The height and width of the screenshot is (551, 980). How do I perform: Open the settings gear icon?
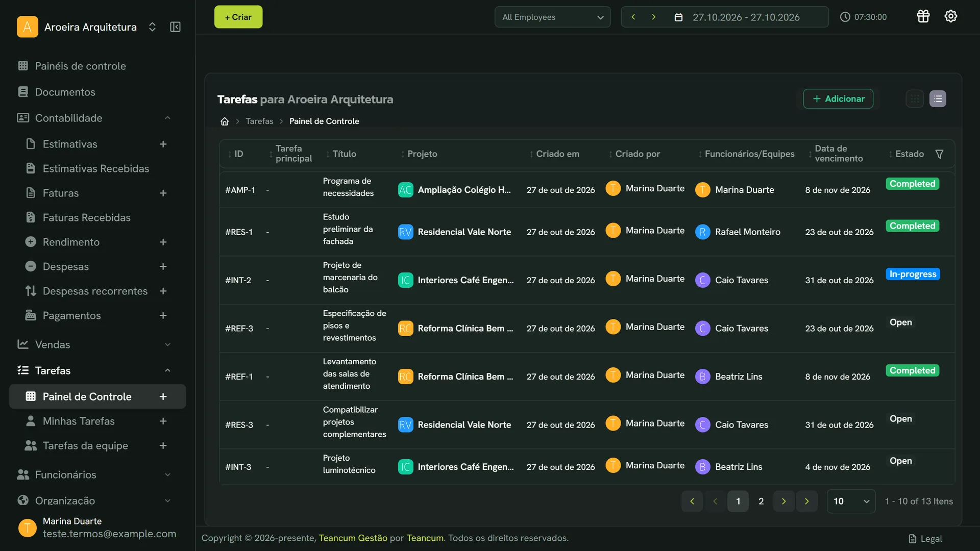pyautogui.click(x=950, y=16)
